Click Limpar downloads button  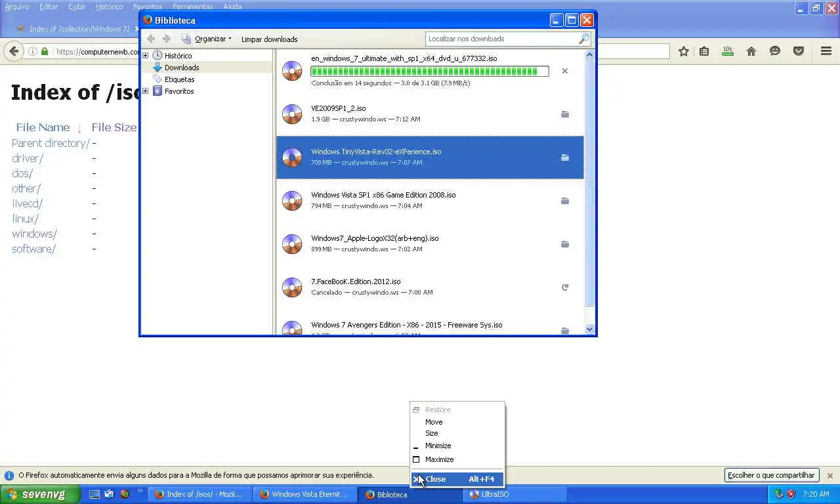[269, 39]
